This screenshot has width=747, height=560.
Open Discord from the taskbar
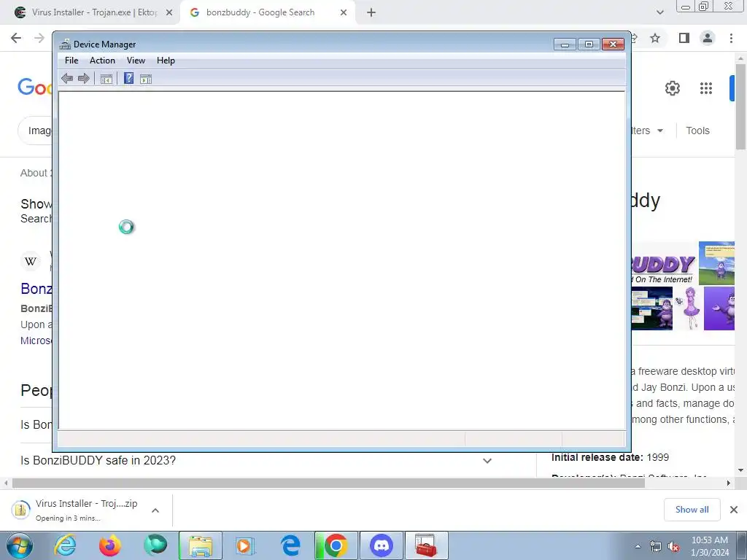[381, 545]
